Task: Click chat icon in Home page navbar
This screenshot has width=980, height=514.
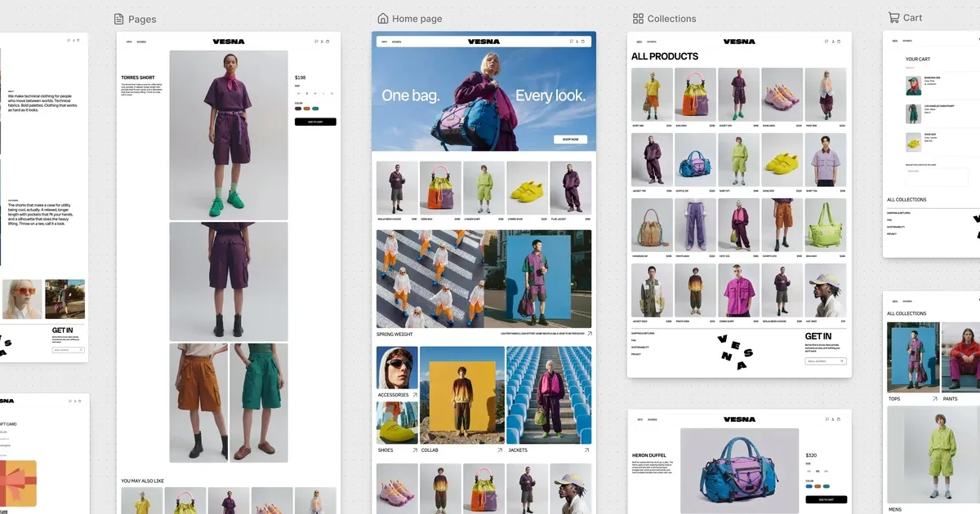Action: (x=571, y=41)
